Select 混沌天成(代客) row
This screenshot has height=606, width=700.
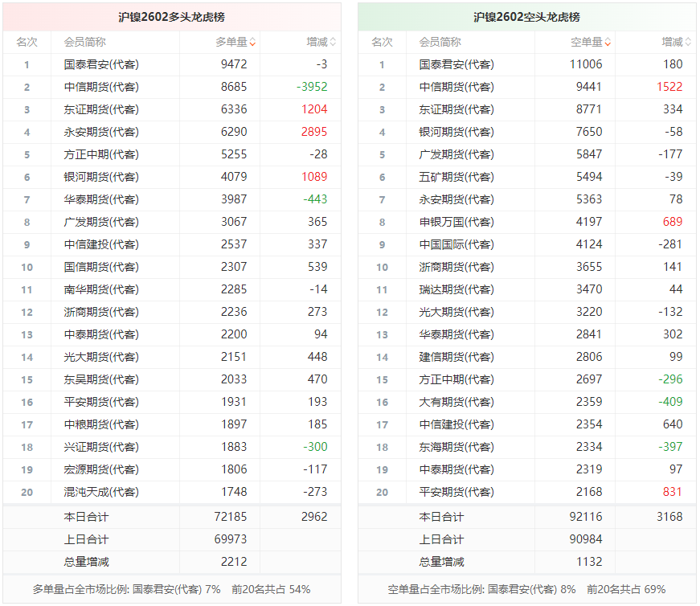pyautogui.click(x=172, y=492)
